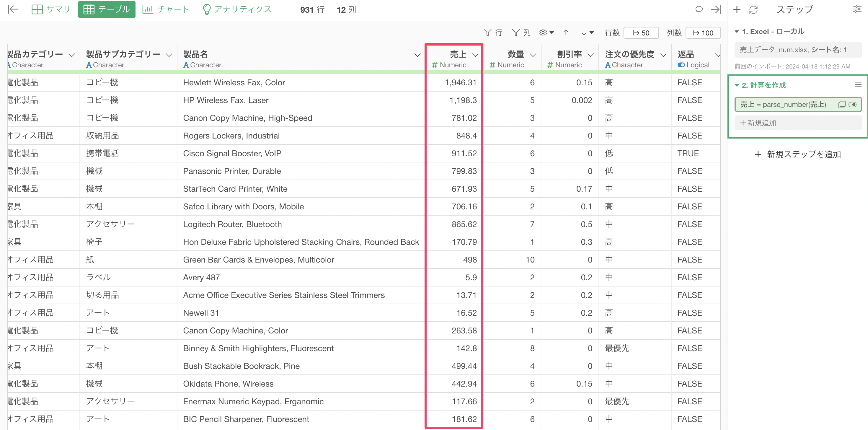Click the 931 行 row count label

pos(312,10)
